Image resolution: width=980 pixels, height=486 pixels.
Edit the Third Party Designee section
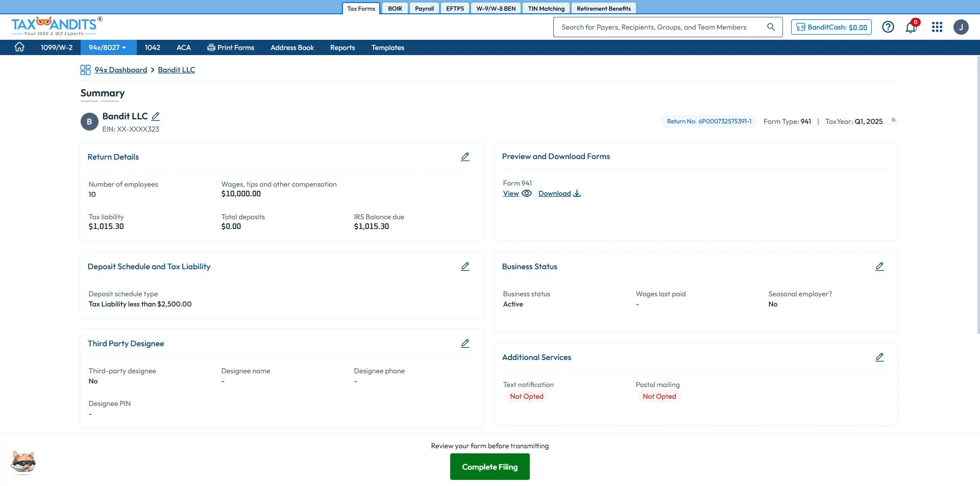(465, 343)
